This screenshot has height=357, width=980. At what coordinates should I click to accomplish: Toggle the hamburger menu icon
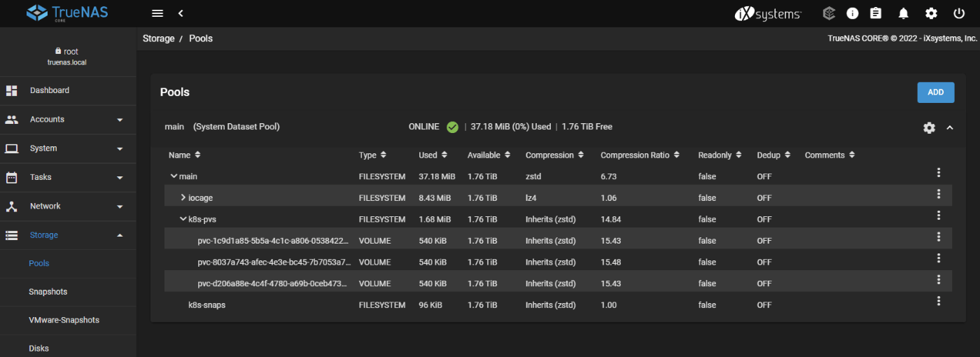(157, 13)
